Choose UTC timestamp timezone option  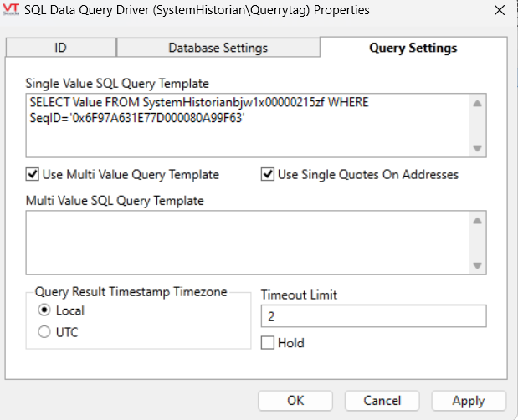pyautogui.click(x=42, y=332)
